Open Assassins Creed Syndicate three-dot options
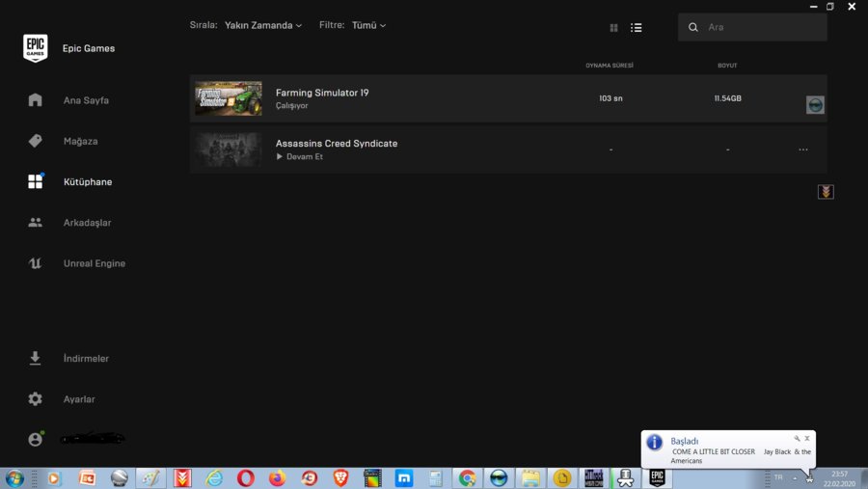868x489 pixels. point(803,149)
